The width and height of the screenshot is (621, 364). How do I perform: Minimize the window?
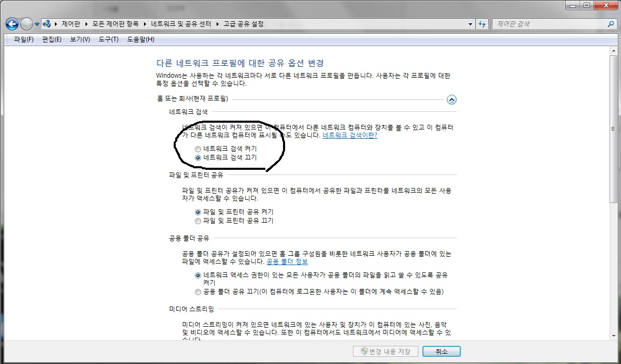point(573,5)
